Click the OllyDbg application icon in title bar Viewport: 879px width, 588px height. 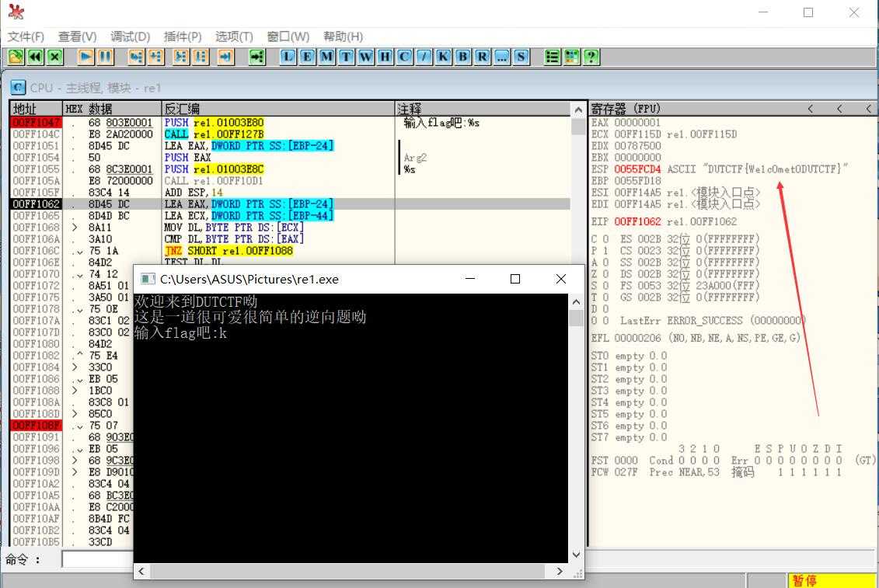click(x=16, y=12)
